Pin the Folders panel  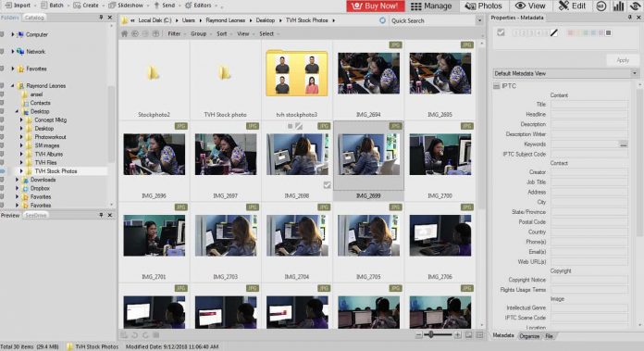pyautogui.click(x=101, y=18)
